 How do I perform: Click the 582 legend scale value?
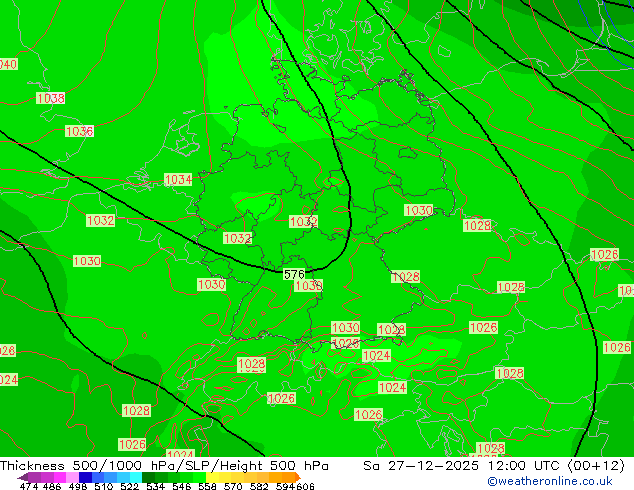(259, 486)
